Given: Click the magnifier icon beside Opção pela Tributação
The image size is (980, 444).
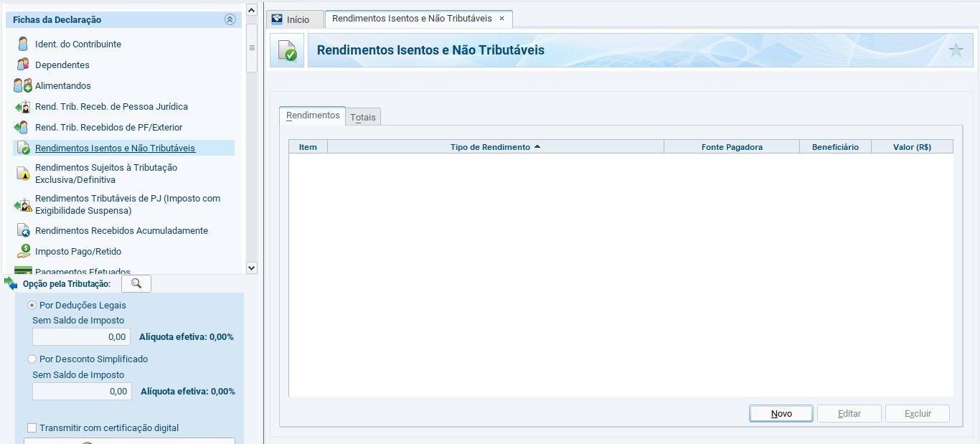Looking at the screenshot, I should 136,284.
